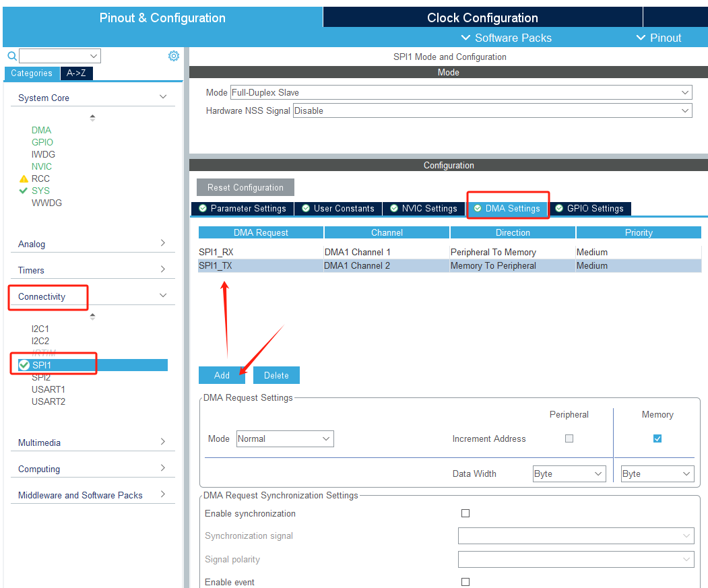
Task: Select the Categories tab
Action: pyautogui.click(x=32, y=73)
